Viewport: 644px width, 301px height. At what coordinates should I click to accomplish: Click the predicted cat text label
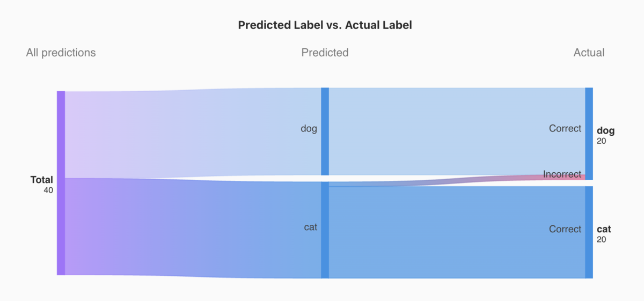point(311,227)
